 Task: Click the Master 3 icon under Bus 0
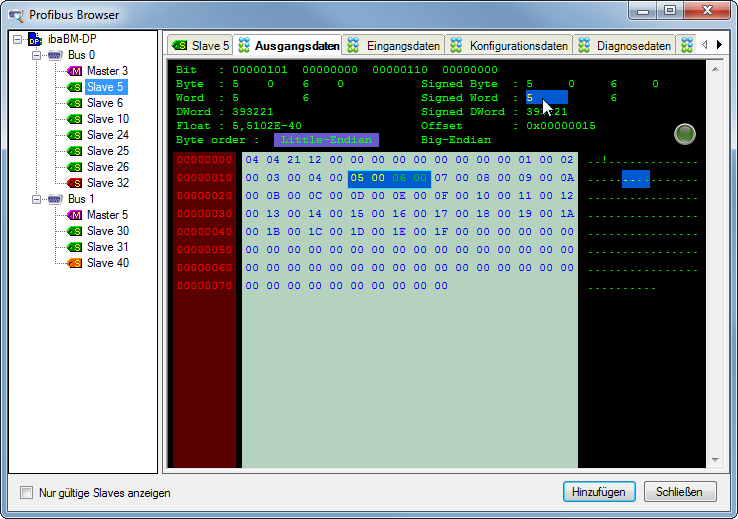(x=75, y=71)
